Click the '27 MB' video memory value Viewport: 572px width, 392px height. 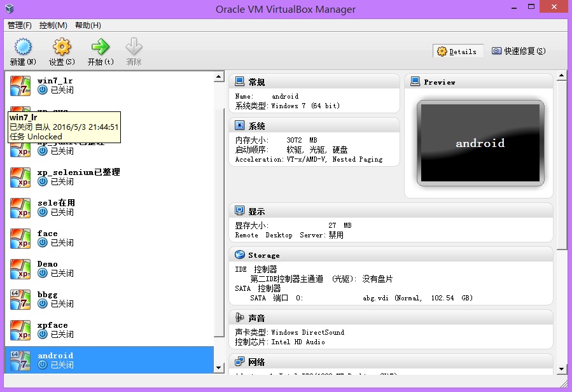(x=340, y=225)
